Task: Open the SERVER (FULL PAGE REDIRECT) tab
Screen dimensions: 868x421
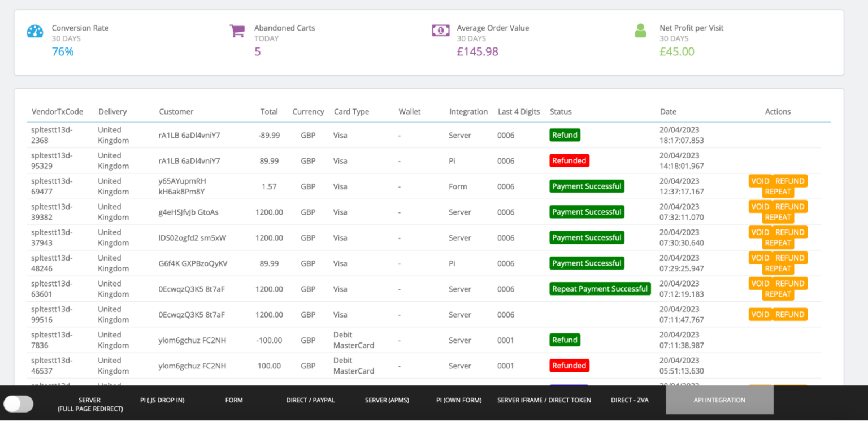Action: [x=89, y=403]
